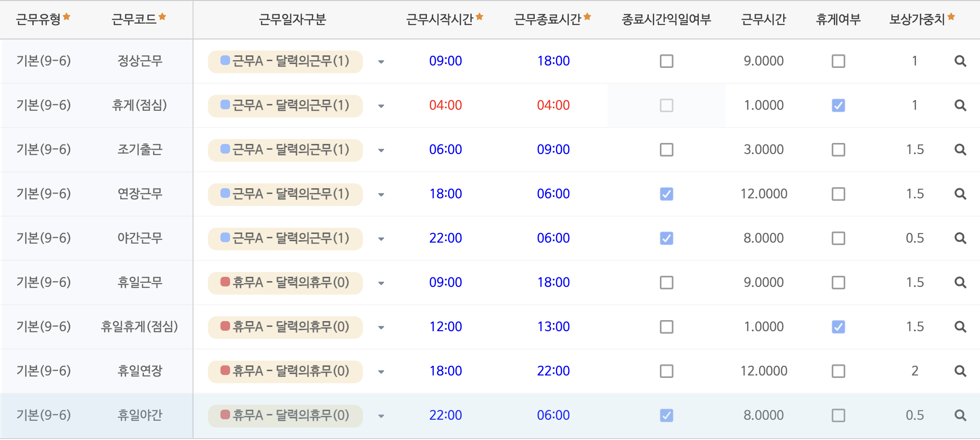This screenshot has width=980, height=440.
Task: Check 종료시간익일여부 box for 정상근무
Action: pyautogui.click(x=667, y=61)
